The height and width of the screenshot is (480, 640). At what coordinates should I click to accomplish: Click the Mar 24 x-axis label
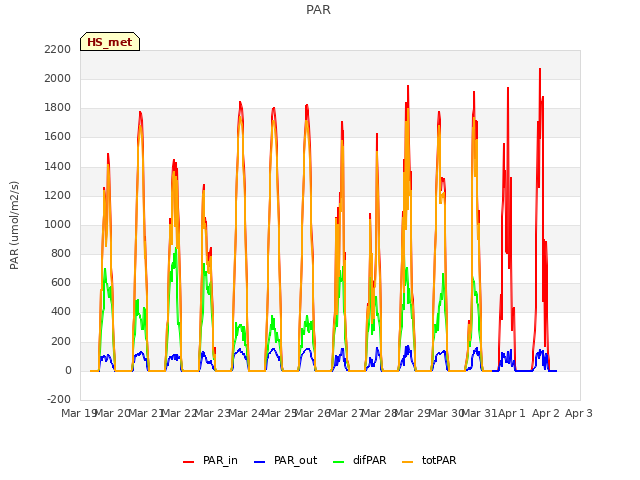(247, 413)
